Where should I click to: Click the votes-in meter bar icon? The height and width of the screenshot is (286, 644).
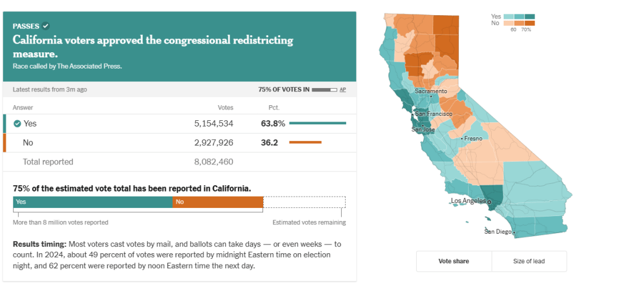coord(324,89)
